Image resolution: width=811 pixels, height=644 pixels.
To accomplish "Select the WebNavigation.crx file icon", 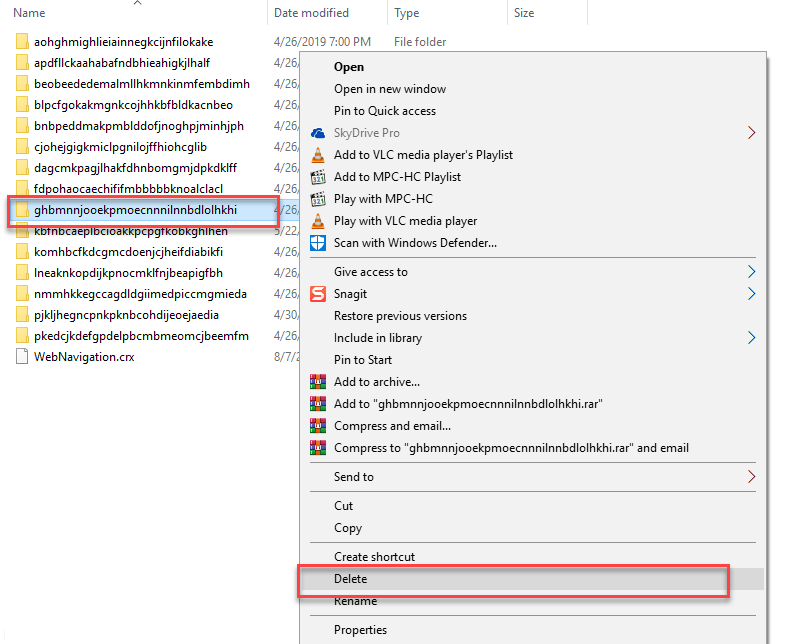I will pos(22,356).
